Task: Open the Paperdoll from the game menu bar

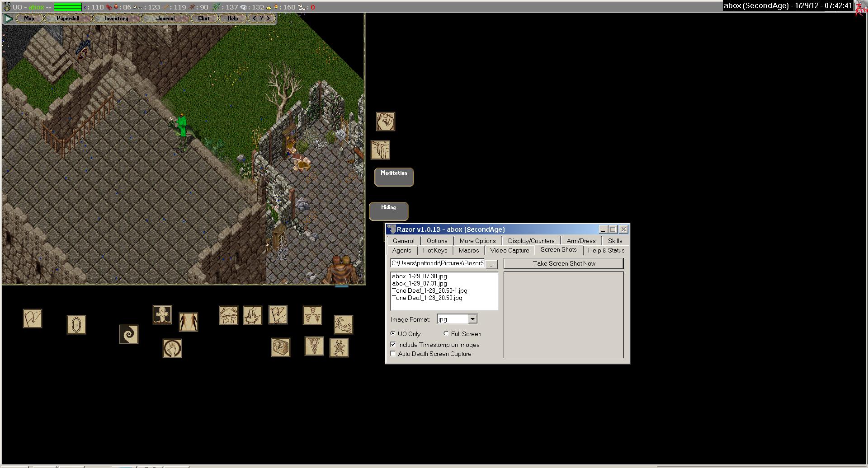Action: [x=68, y=19]
